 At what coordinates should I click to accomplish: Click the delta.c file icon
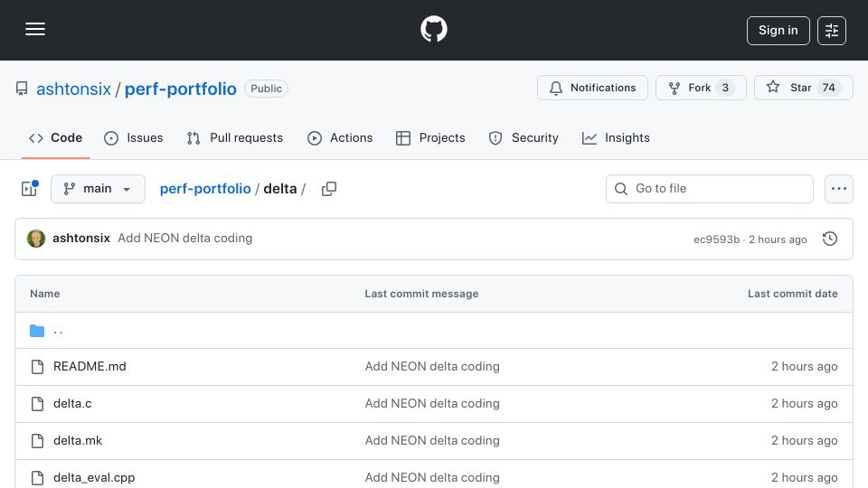click(x=37, y=404)
